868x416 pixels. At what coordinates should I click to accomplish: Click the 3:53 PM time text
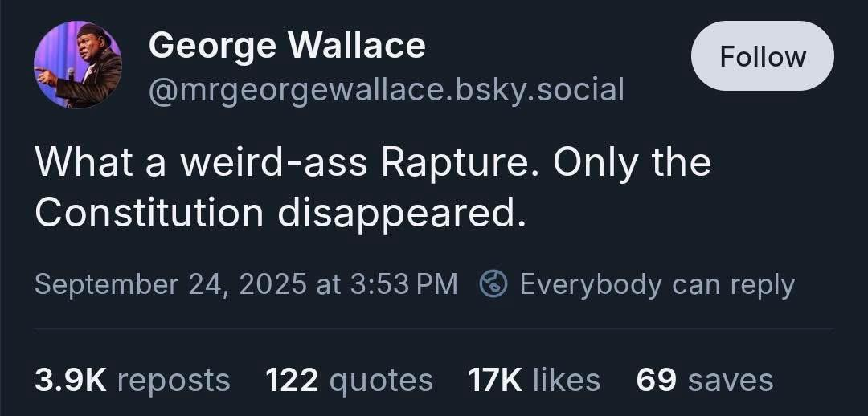pyautogui.click(x=404, y=283)
